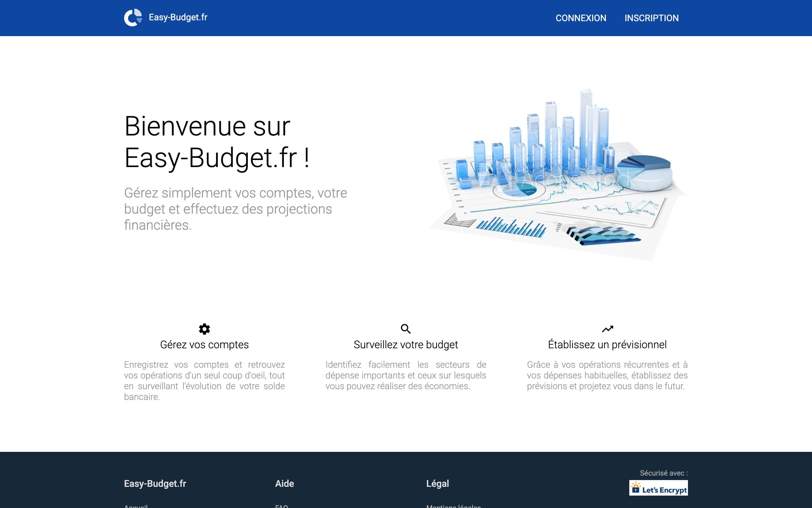Click the paragraph starting 'Identifiez facilement'
812x508 pixels.
(x=406, y=375)
